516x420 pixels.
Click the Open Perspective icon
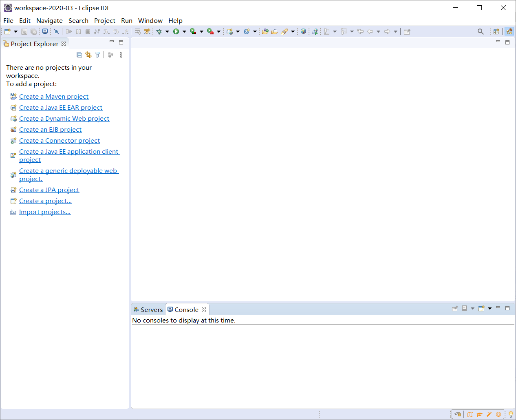click(x=496, y=31)
